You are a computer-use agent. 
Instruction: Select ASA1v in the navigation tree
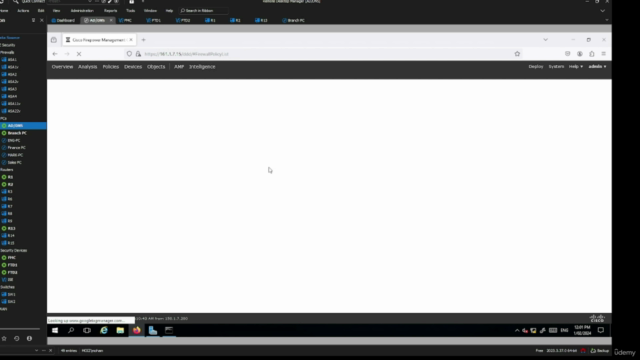pyautogui.click(x=13, y=67)
